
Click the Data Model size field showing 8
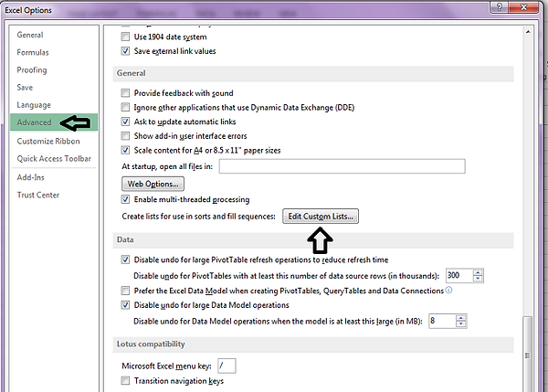click(x=442, y=321)
